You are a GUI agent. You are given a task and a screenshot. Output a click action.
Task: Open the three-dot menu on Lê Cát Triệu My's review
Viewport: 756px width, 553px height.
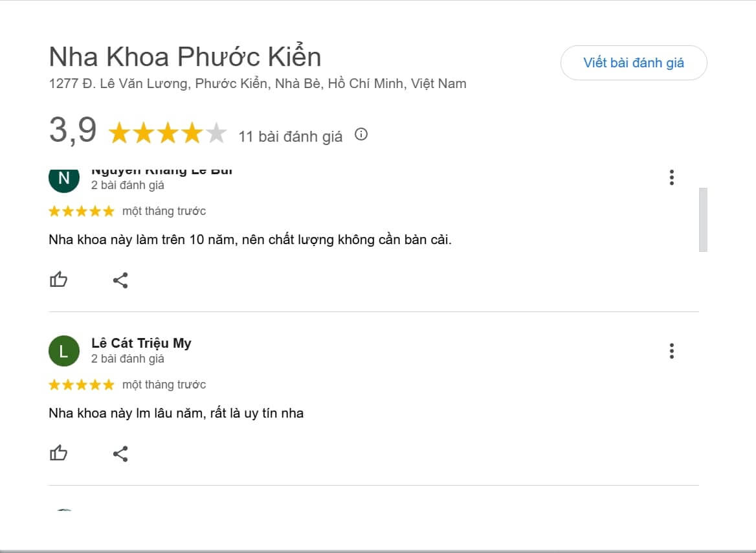click(672, 351)
